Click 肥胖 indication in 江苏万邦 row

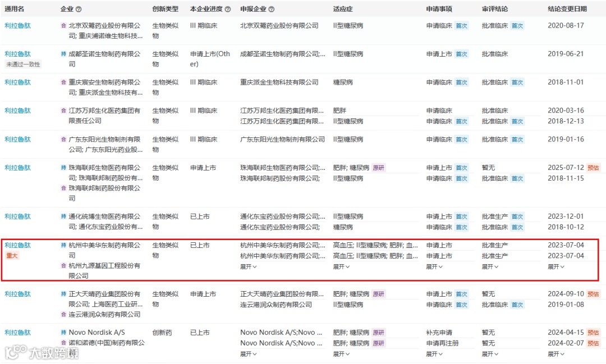point(339,110)
